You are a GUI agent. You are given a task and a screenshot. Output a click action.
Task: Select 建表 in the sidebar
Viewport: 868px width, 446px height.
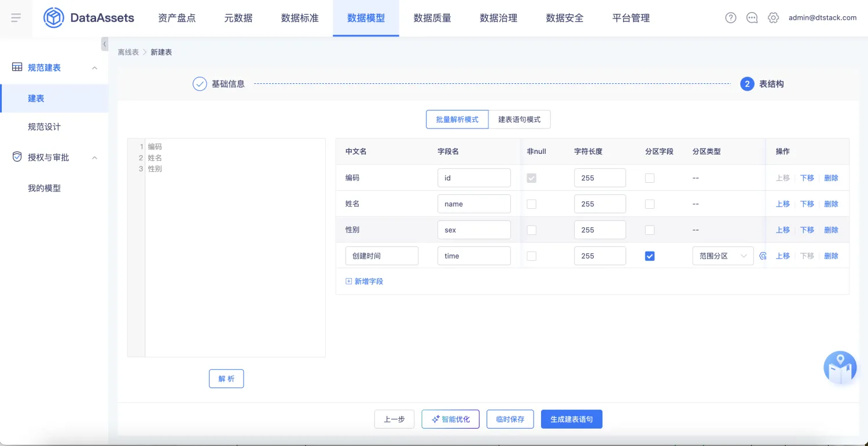point(54,98)
